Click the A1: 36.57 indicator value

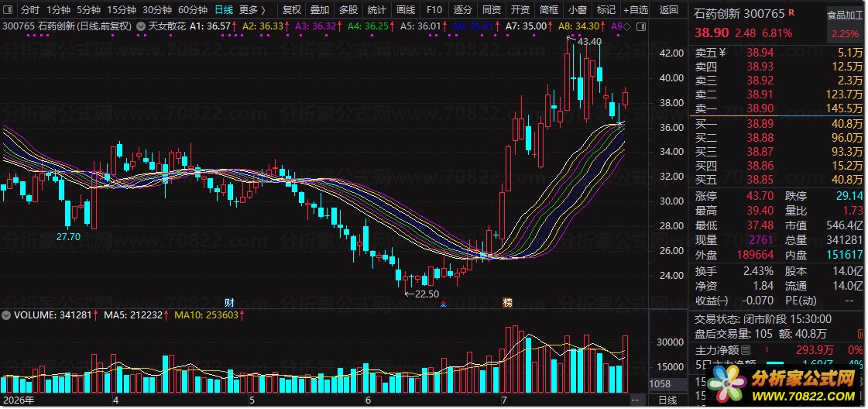coord(210,26)
